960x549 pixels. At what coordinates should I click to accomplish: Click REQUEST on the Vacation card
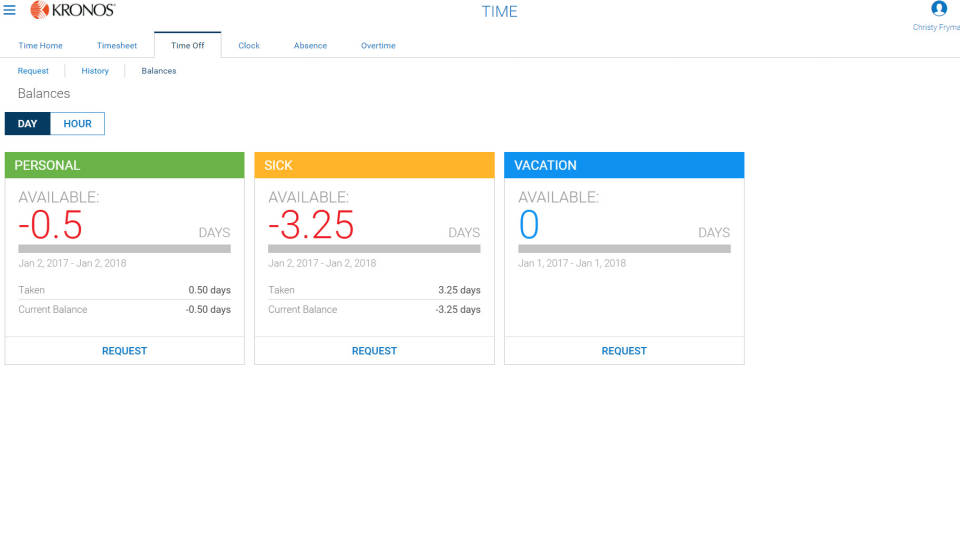click(x=624, y=351)
